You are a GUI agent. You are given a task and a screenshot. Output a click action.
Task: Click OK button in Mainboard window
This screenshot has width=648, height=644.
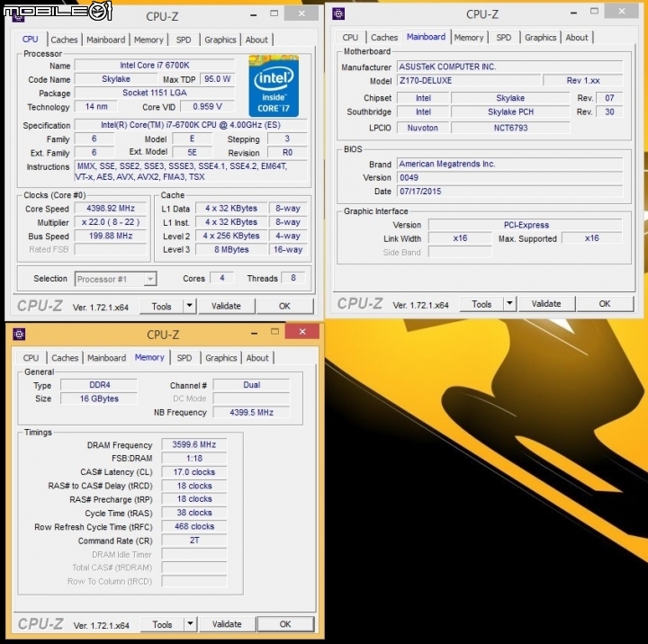(605, 304)
